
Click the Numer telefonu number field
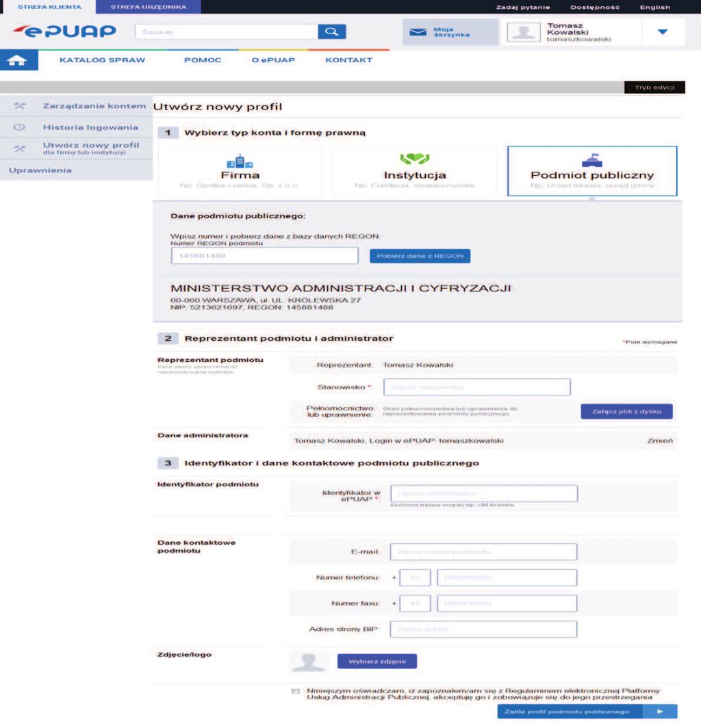click(507, 577)
